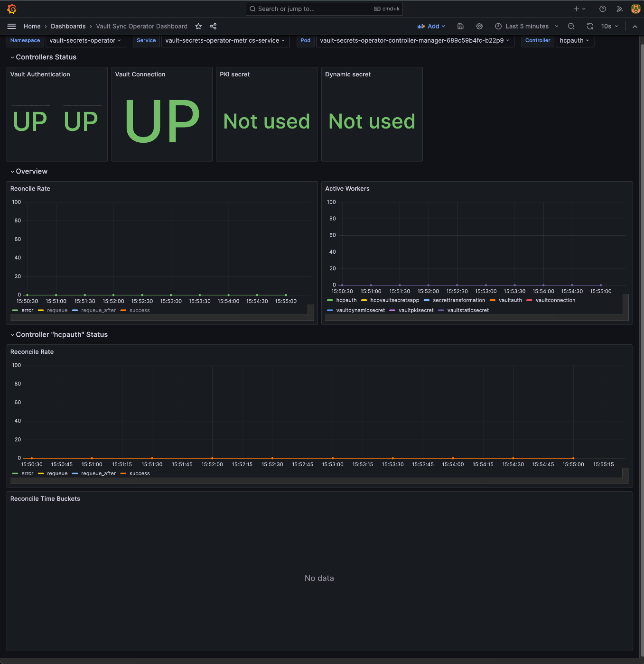Open the Dynamic secret panel title

[348, 74]
